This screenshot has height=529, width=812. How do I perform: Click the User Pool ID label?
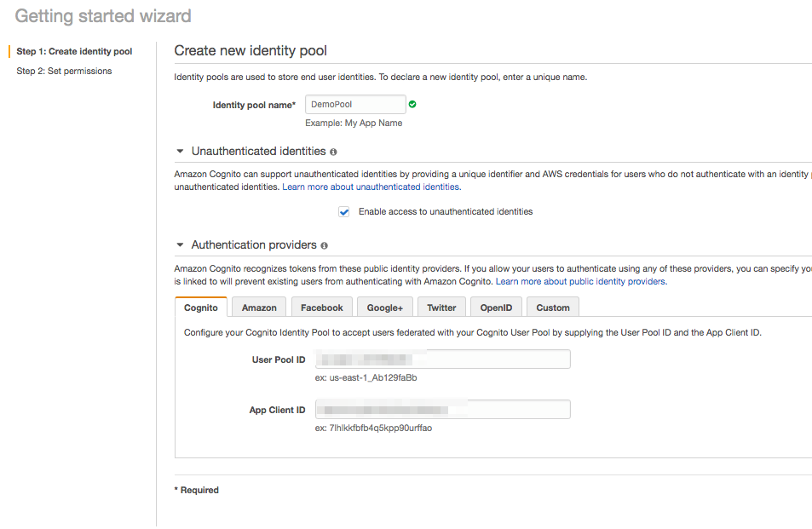279,359
